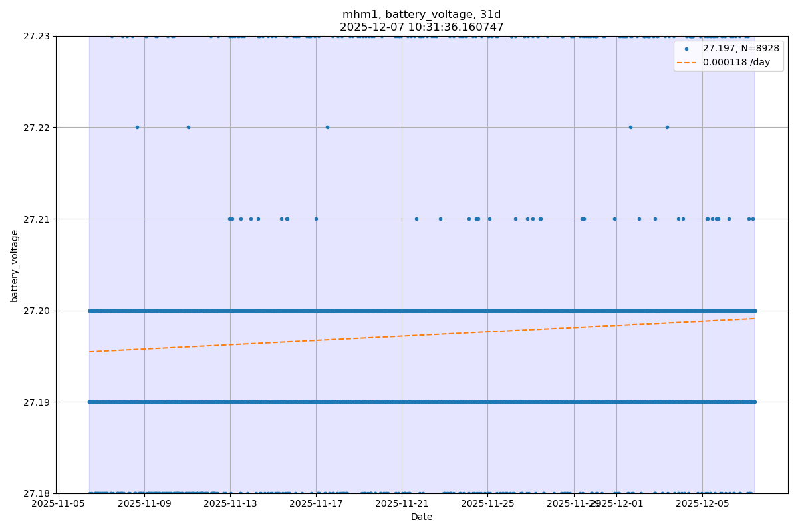Click the 2025-11-13 x-axis tick label

pos(230,504)
